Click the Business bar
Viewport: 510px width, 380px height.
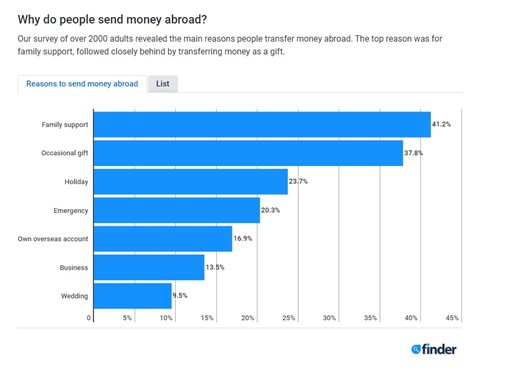click(149, 267)
